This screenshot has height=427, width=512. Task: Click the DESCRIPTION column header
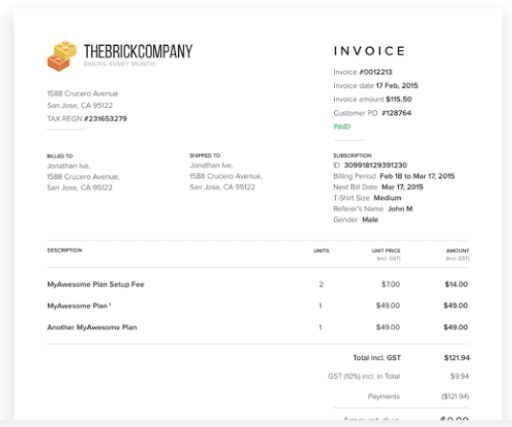tap(64, 250)
